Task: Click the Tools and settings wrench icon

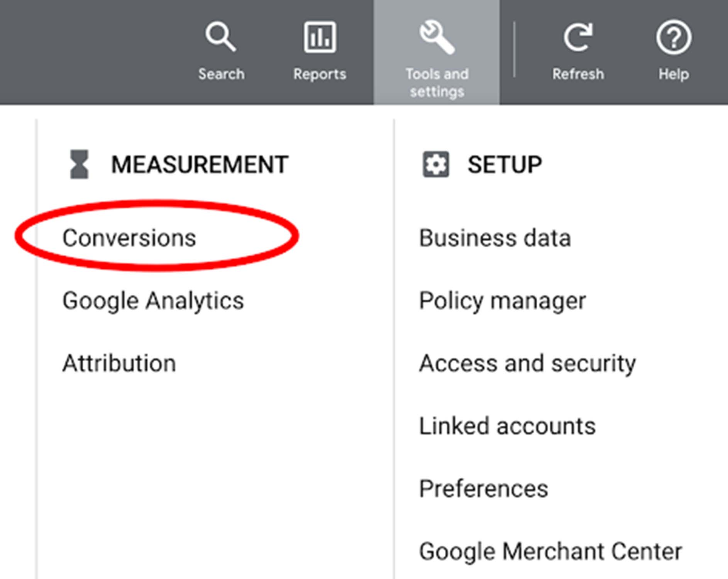Action: pos(437,37)
